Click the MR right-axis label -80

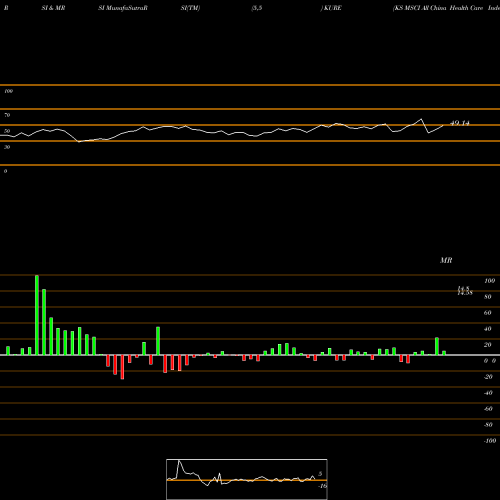[x=488, y=425]
